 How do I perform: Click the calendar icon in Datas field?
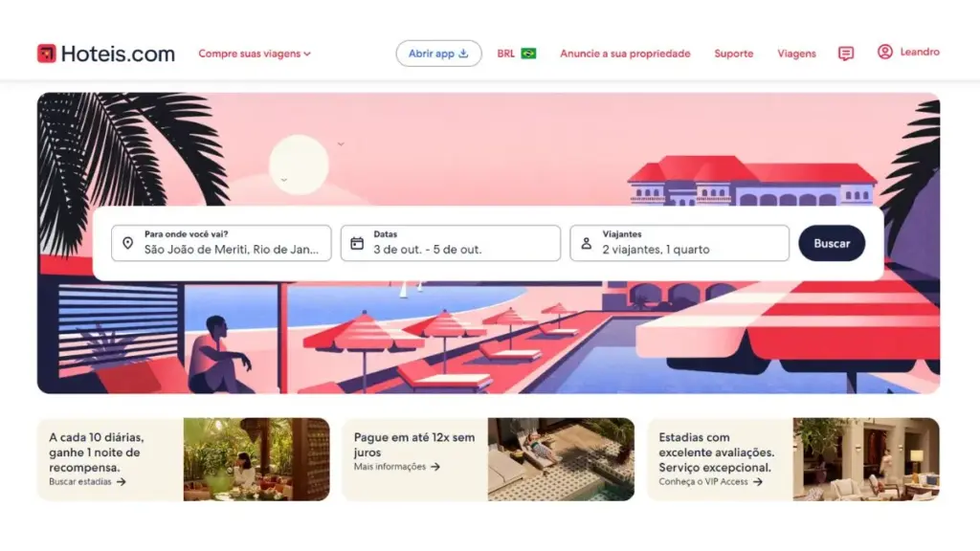(357, 243)
